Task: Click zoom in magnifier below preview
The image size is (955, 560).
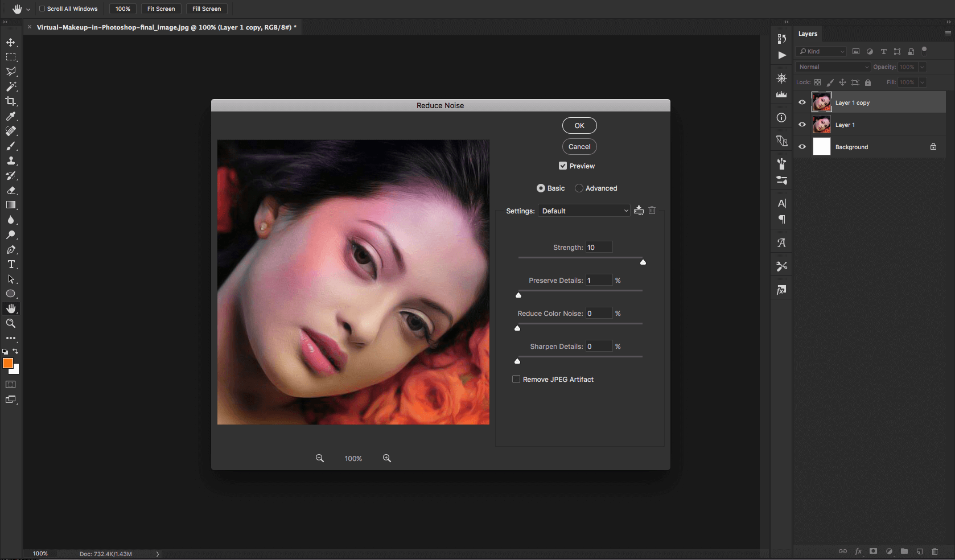Action: click(x=387, y=458)
